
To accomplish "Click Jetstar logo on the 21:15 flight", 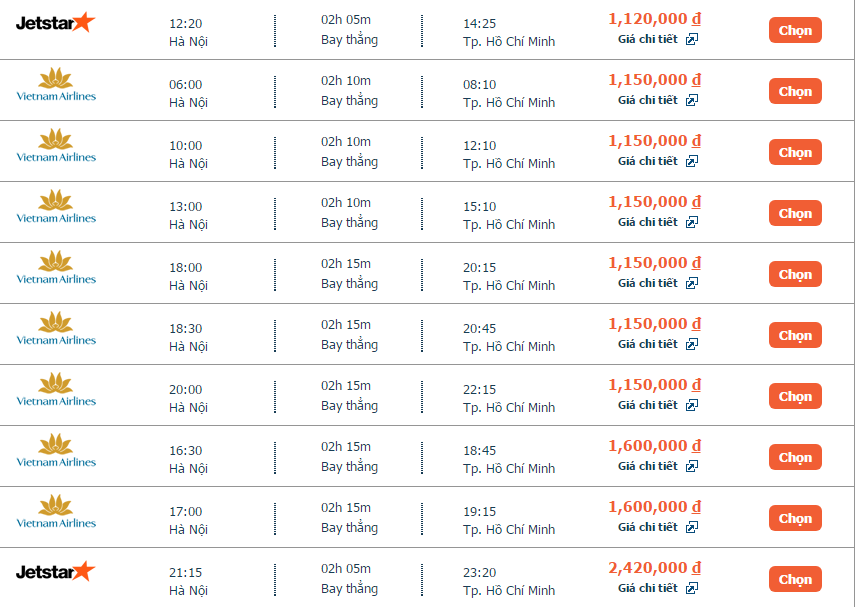I will tap(55, 571).
